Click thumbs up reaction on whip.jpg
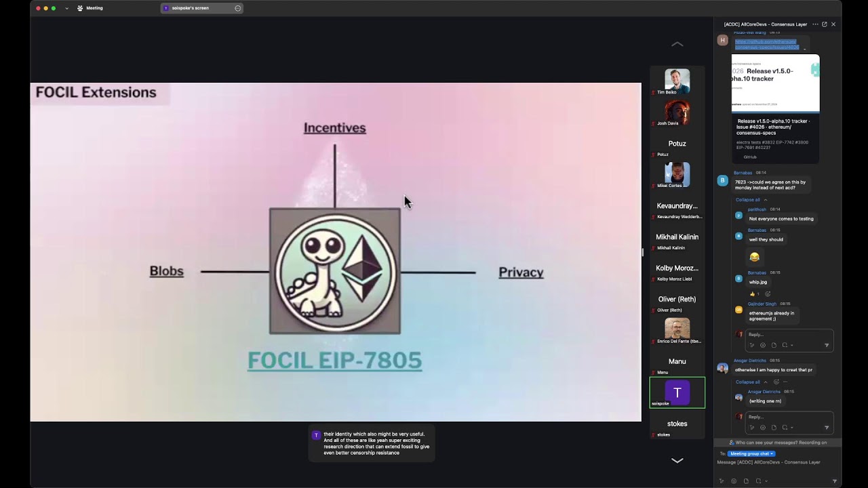Image resolution: width=868 pixels, height=488 pixels. (x=754, y=294)
